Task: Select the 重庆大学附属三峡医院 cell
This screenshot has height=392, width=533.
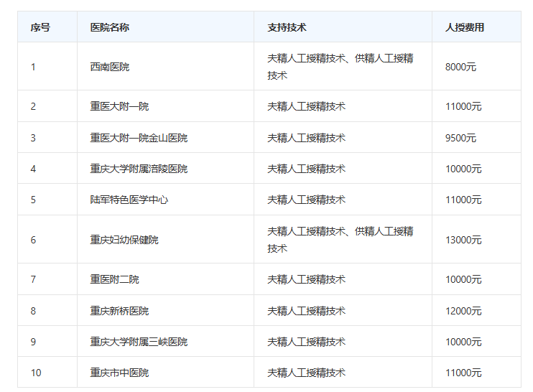Action: point(139,342)
